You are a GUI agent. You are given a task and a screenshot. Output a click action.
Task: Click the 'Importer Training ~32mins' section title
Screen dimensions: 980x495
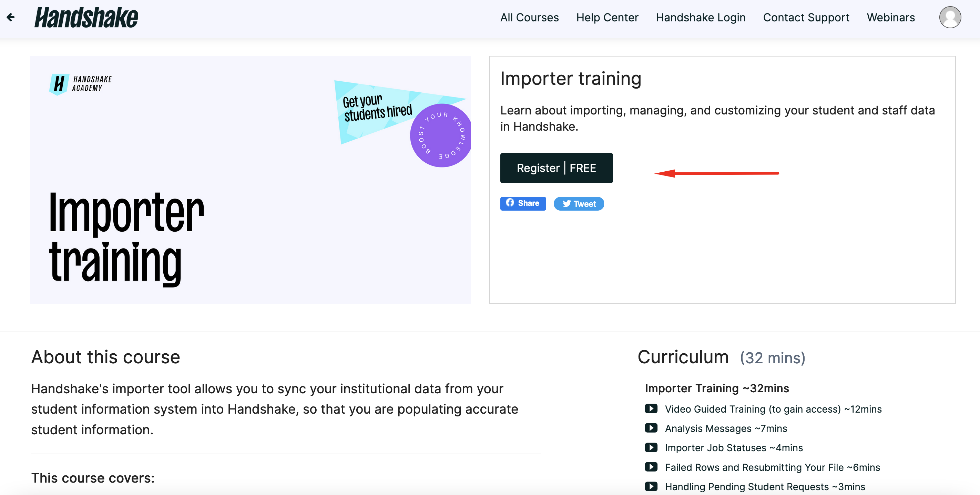pos(717,388)
